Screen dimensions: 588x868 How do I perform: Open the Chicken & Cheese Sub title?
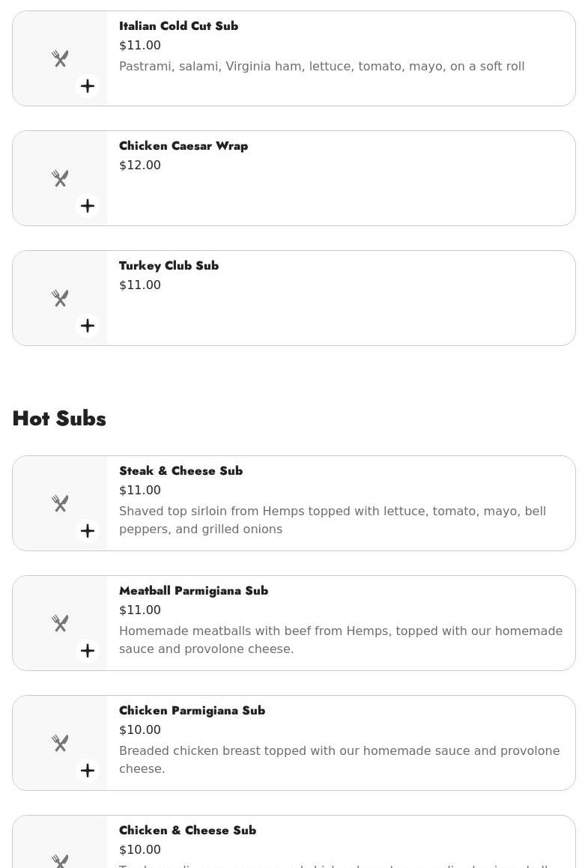click(187, 831)
